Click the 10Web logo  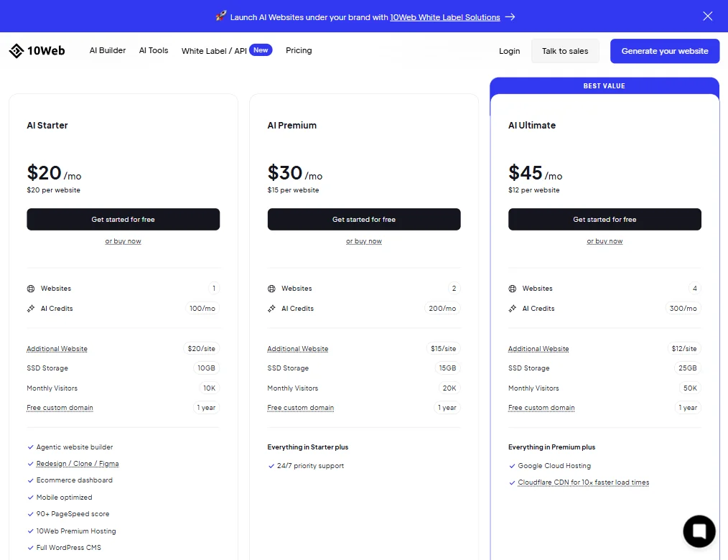click(x=37, y=50)
